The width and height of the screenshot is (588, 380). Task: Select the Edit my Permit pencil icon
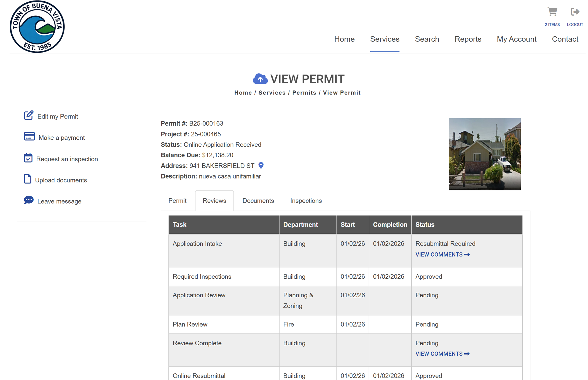pos(29,116)
